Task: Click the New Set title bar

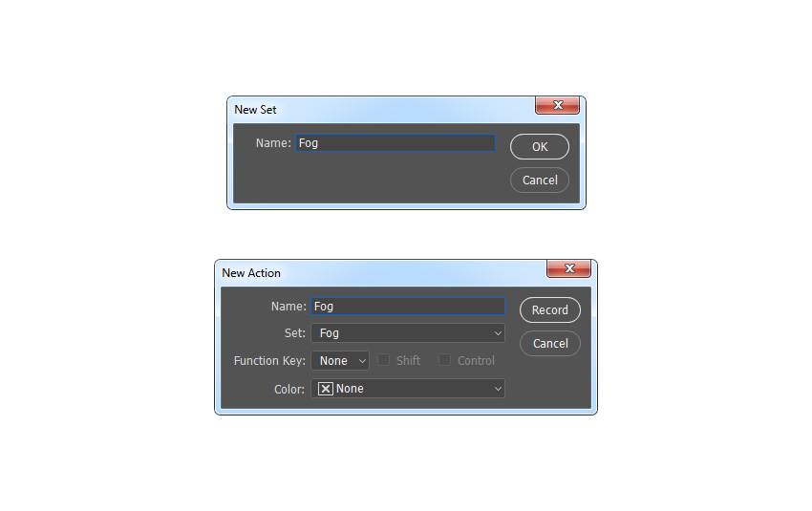Action: pos(380,110)
